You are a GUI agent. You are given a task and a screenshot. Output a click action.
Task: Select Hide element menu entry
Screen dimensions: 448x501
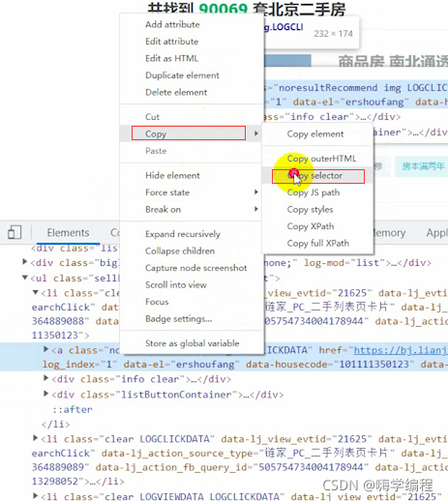pyautogui.click(x=172, y=175)
